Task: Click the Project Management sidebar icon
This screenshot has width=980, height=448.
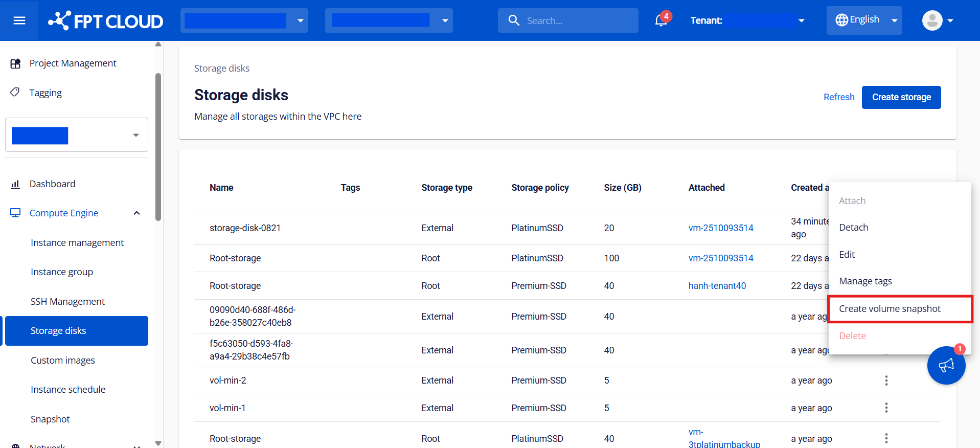Action: click(x=15, y=63)
